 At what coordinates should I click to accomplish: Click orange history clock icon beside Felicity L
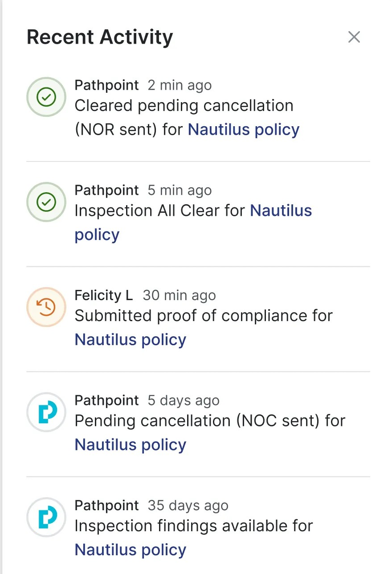[x=46, y=307]
